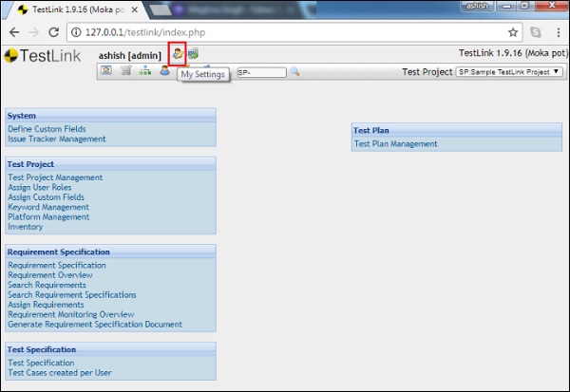Expand the Test Project dropdown
The image size is (570, 392).
click(x=508, y=72)
